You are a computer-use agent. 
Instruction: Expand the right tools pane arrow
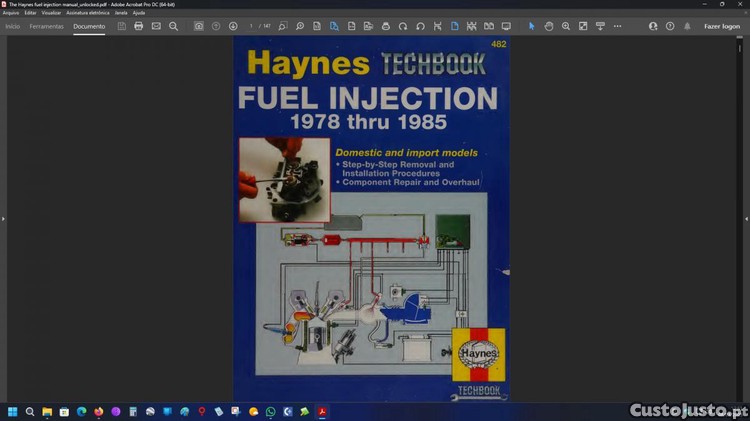[746, 218]
